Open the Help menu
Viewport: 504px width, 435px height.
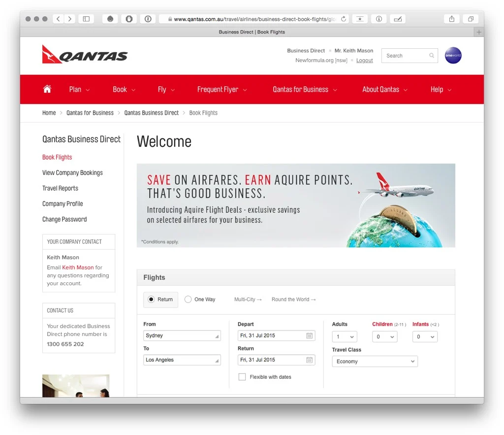coord(441,90)
